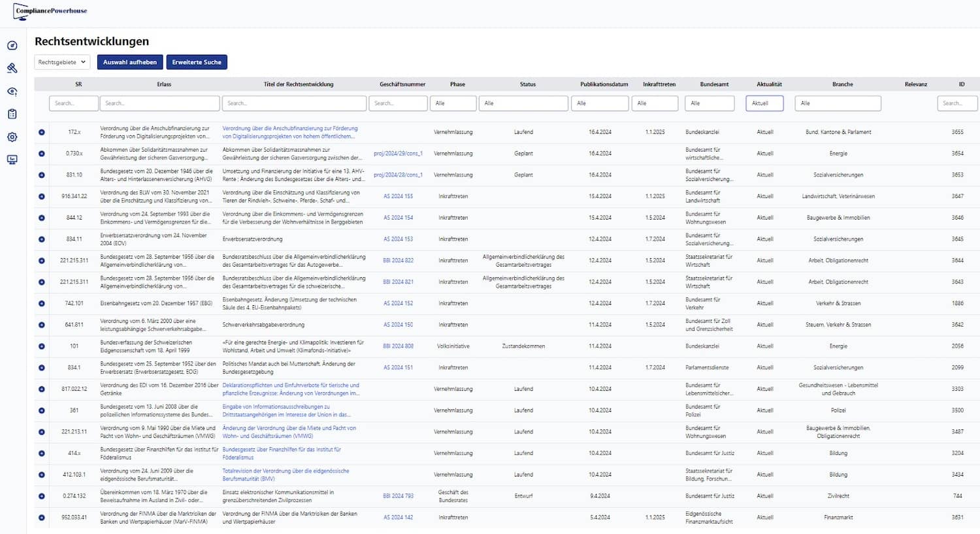Expand row plus icon for SR 172.x
Screen dimensions: 980x534
pos(42,132)
